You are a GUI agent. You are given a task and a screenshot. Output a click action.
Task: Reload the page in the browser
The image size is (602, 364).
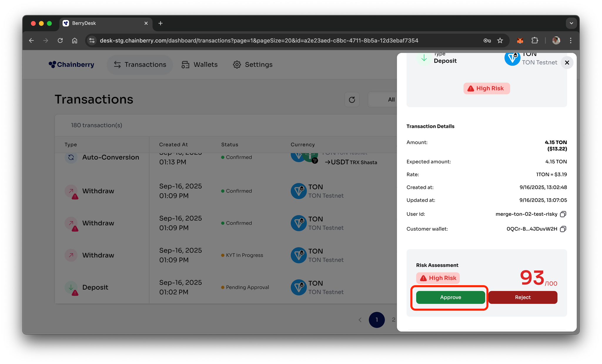point(60,41)
